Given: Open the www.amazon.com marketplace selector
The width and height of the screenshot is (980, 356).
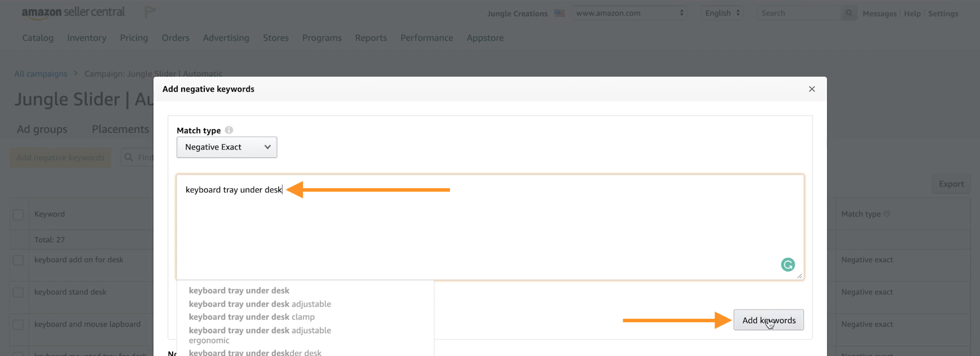Looking at the screenshot, I should click(629, 13).
